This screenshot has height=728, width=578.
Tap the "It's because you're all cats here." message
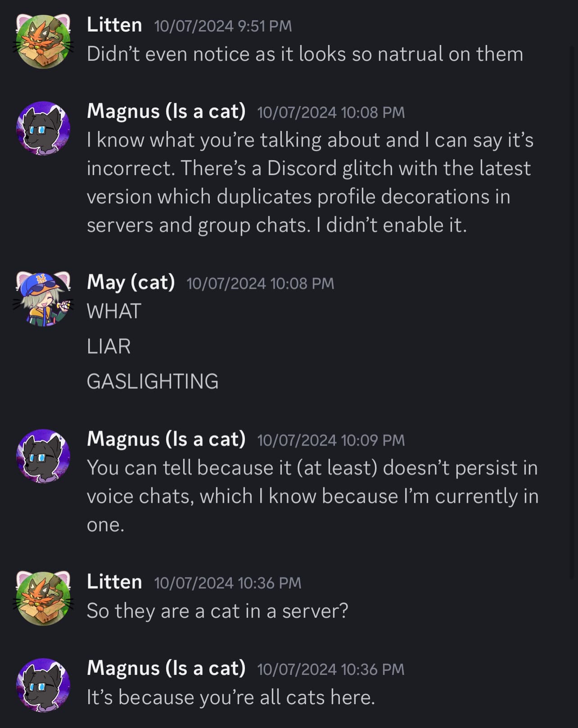point(230,697)
